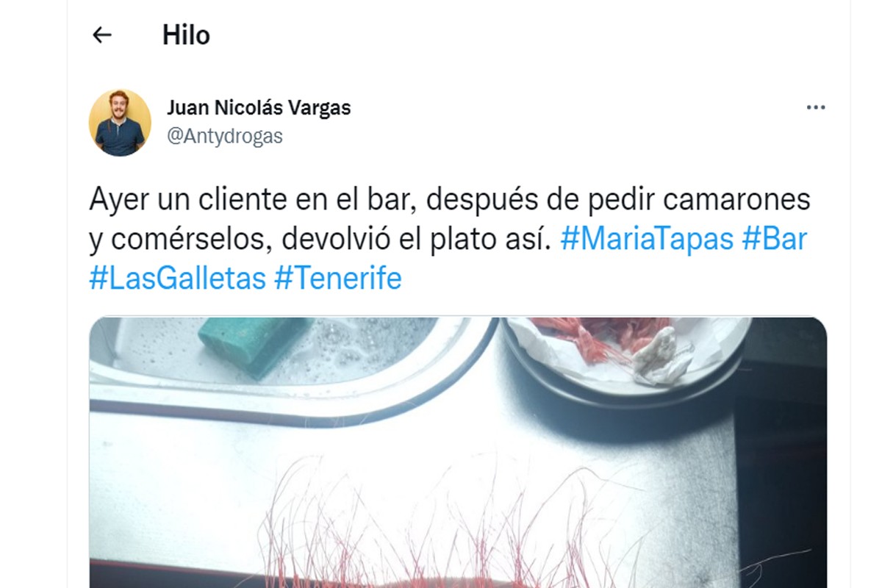This screenshot has height=588, width=882.
Task: Click the Hilo header title
Action: click(186, 35)
